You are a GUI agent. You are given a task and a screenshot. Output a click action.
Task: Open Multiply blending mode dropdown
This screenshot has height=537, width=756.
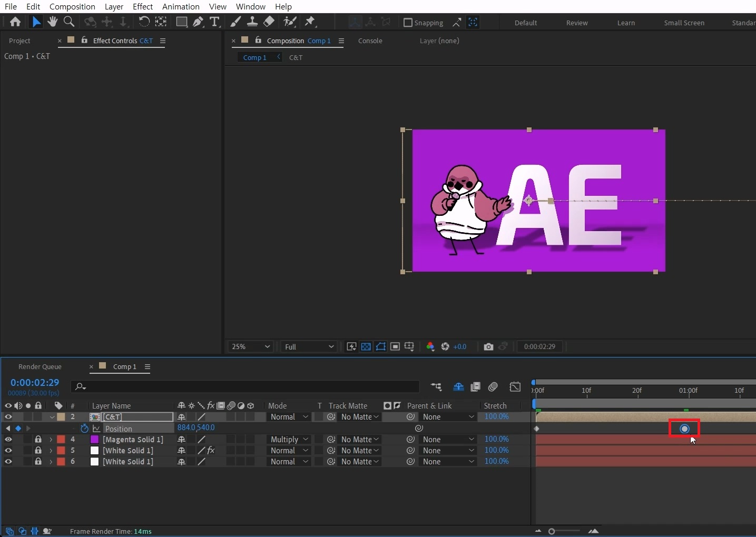point(289,439)
